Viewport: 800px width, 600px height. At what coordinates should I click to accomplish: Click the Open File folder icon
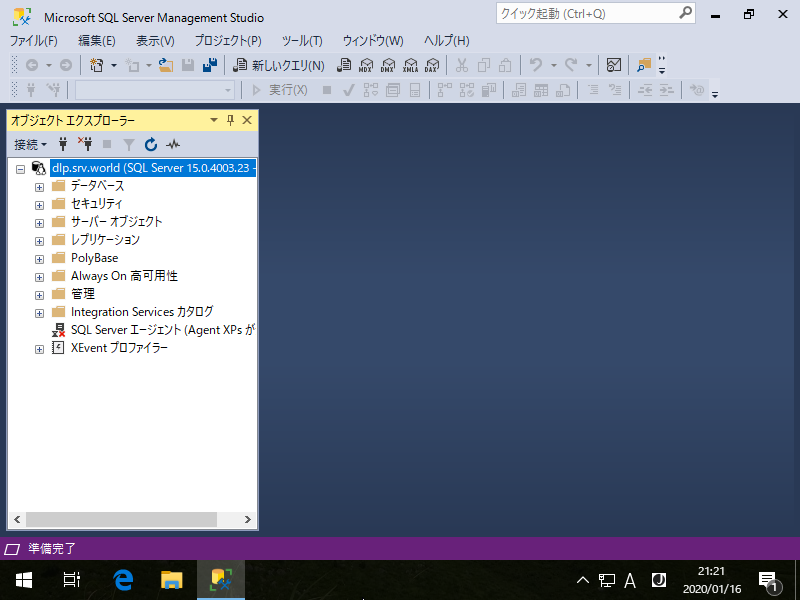tap(165, 65)
